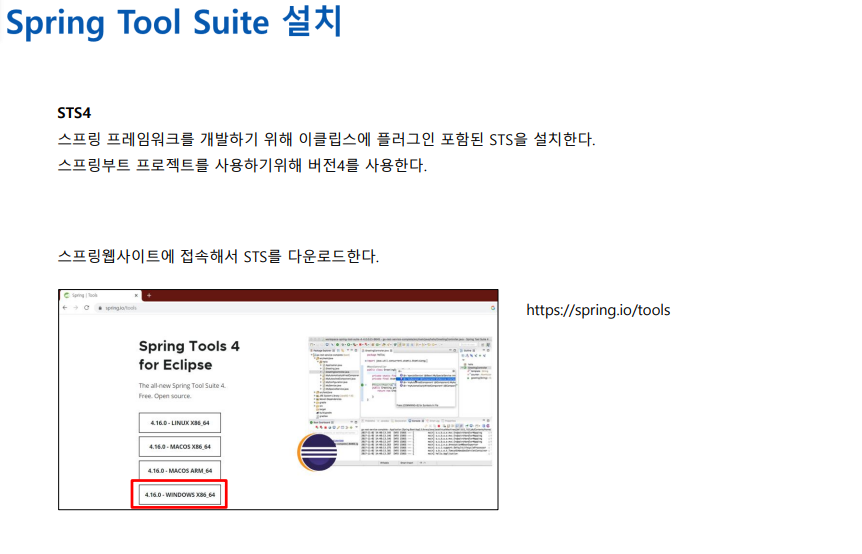Open a new browser tab with plus
The image size is (862, 554).
pyautogui.click(x=149, y=295)
